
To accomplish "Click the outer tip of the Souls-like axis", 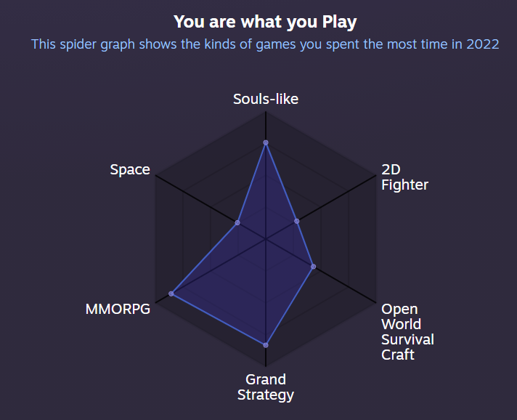I will click(x=266, y=112).
